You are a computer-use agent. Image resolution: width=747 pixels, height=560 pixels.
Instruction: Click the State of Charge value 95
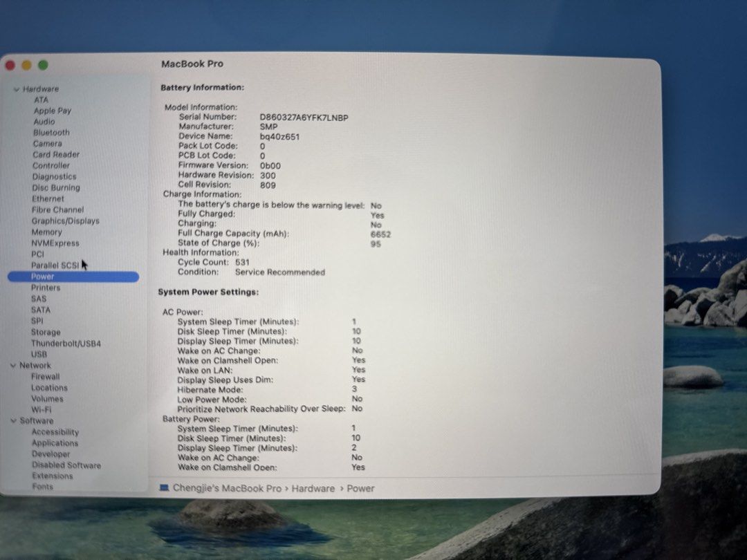(x=376, y=244)
